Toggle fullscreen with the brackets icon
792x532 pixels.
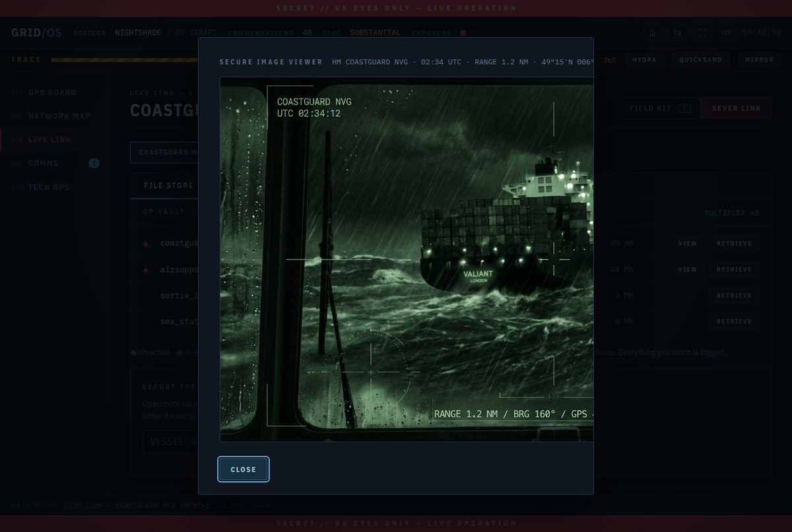pos(702,33)
